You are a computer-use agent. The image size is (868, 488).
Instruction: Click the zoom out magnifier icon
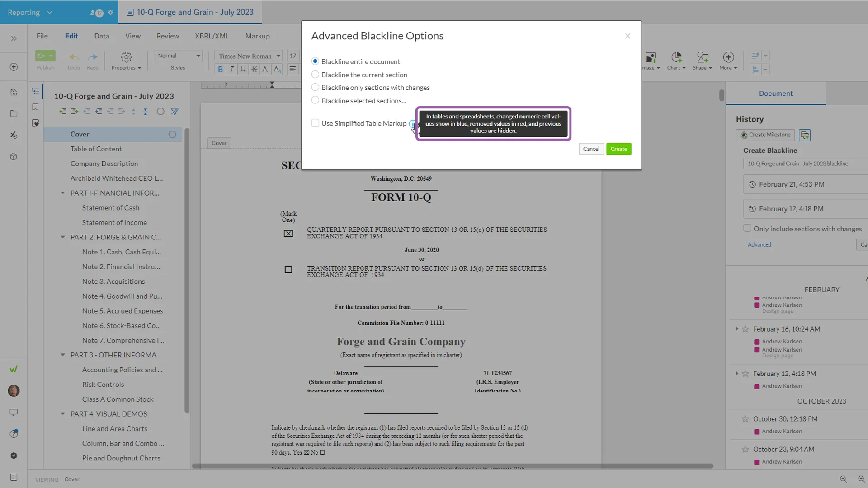coord(843,479)
